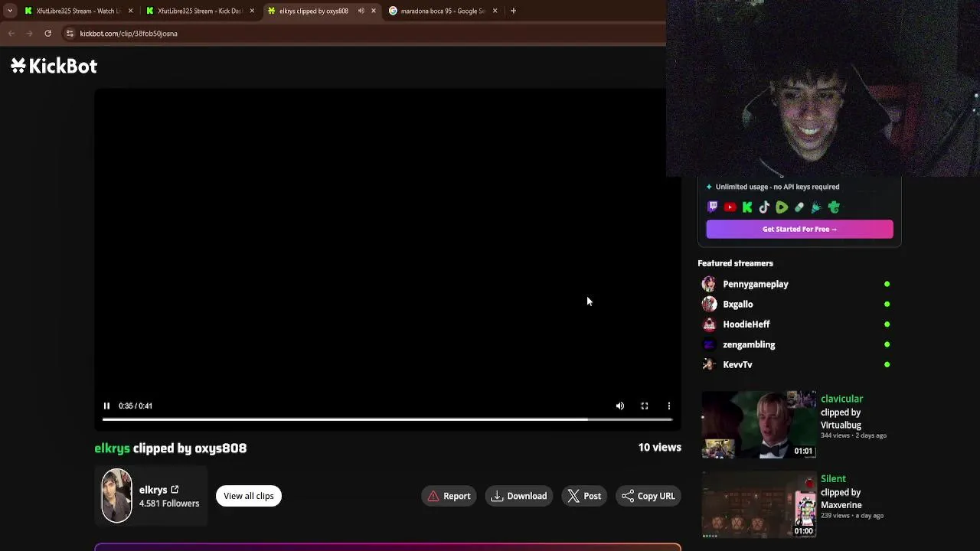Enter fullscreen mode on the video
The image size is (980, 551).
pos(645,406)
